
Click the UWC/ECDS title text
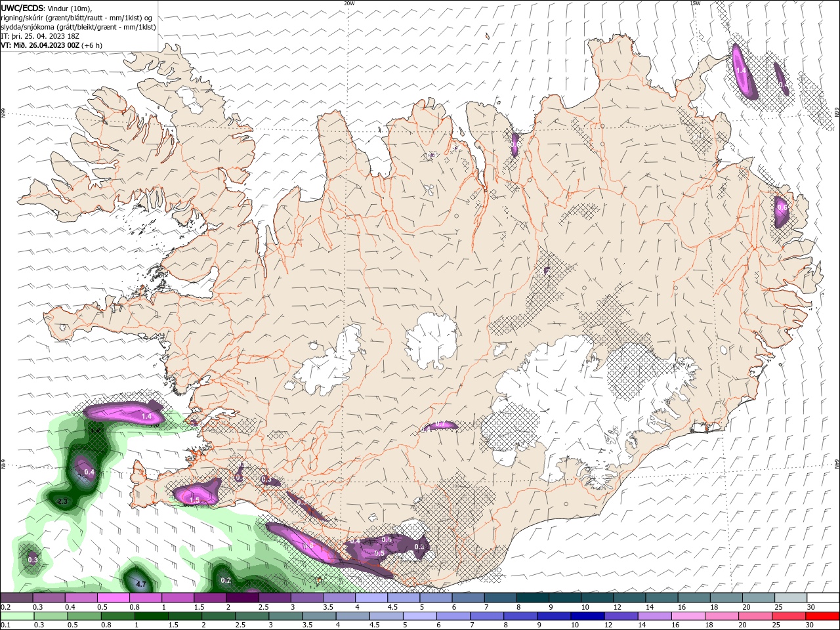[22, 7]
